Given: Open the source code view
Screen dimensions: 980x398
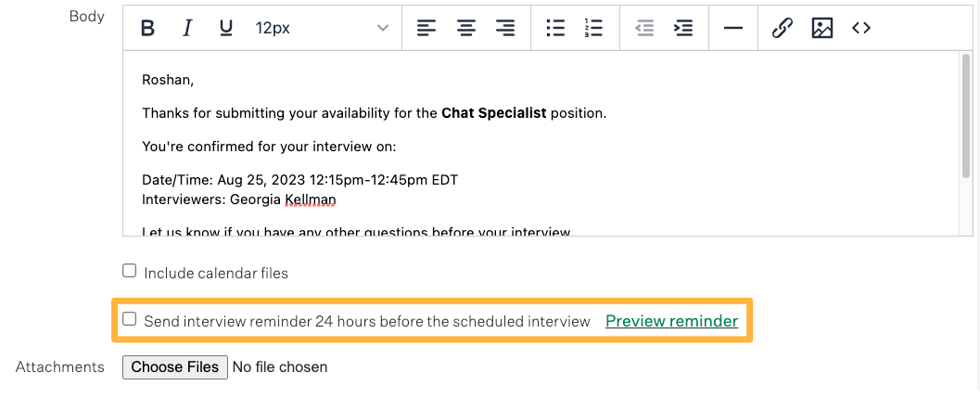Looking at the screenshot, I should pyautogui.click(x=861, y=28).
